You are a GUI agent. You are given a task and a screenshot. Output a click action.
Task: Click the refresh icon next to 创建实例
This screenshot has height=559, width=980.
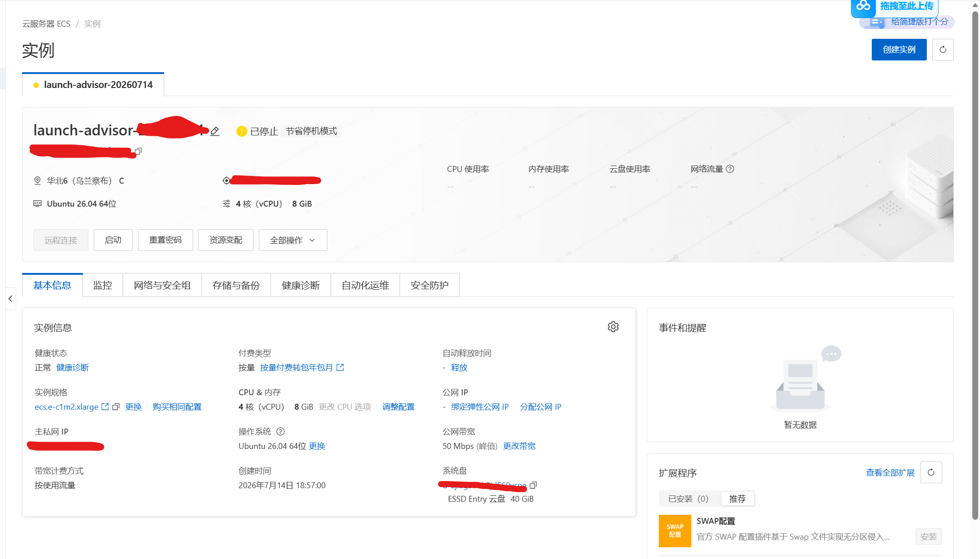pos(943,50)
